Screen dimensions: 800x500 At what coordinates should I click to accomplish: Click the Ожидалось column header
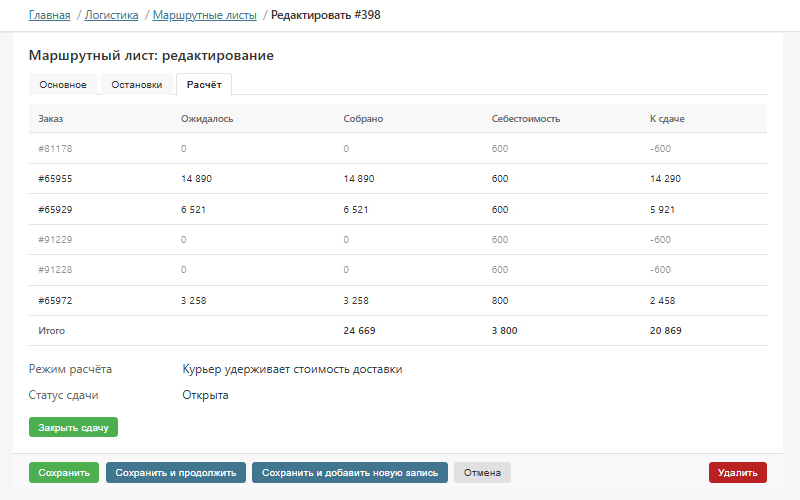click(207, 119)
